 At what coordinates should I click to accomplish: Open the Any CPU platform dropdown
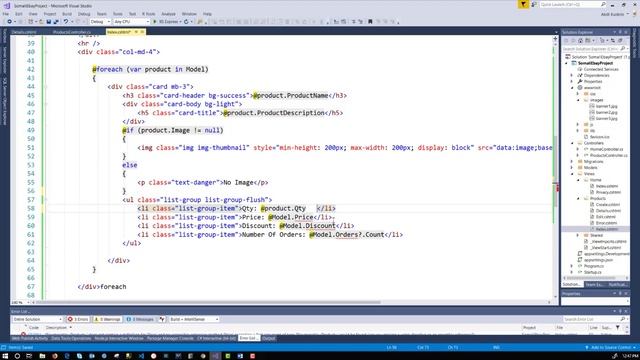[x=131, y=22]
